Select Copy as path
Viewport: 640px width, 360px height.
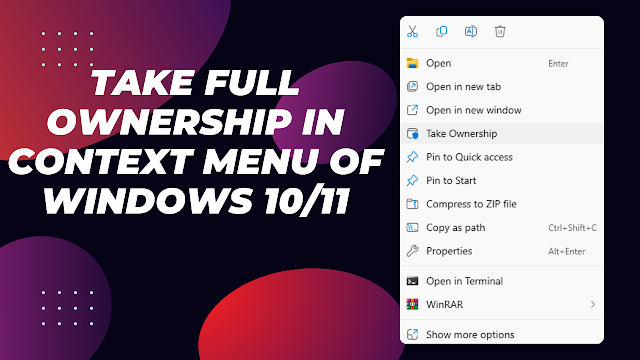coord(502,227)
